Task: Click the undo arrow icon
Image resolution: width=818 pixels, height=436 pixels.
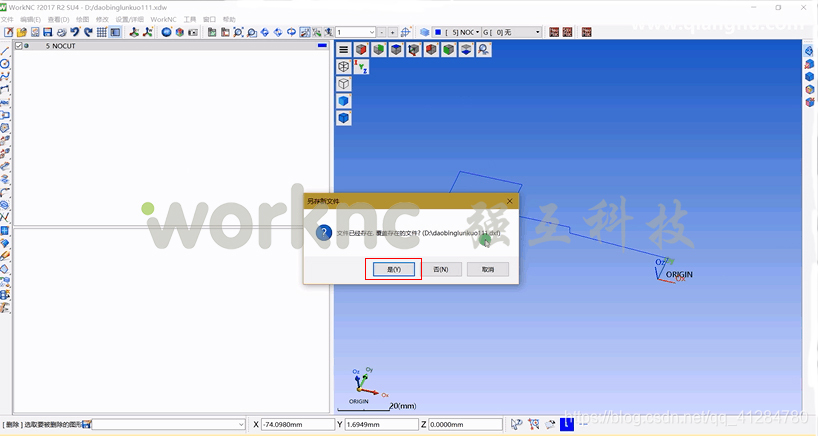Action: click(75, 32)
